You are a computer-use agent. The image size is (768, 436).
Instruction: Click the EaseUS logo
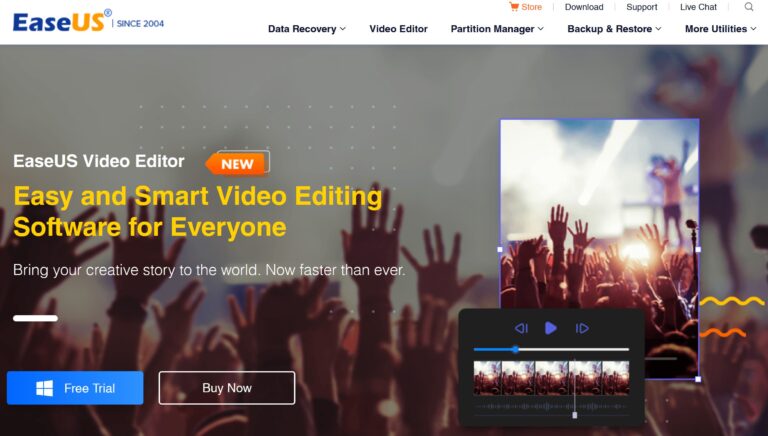(62, 22)
